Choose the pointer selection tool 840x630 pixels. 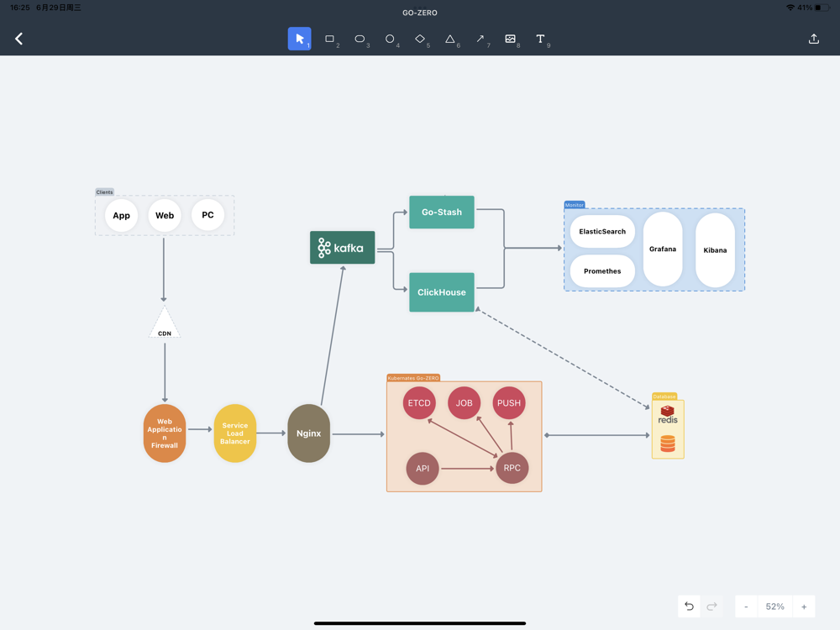click(300, 39)
